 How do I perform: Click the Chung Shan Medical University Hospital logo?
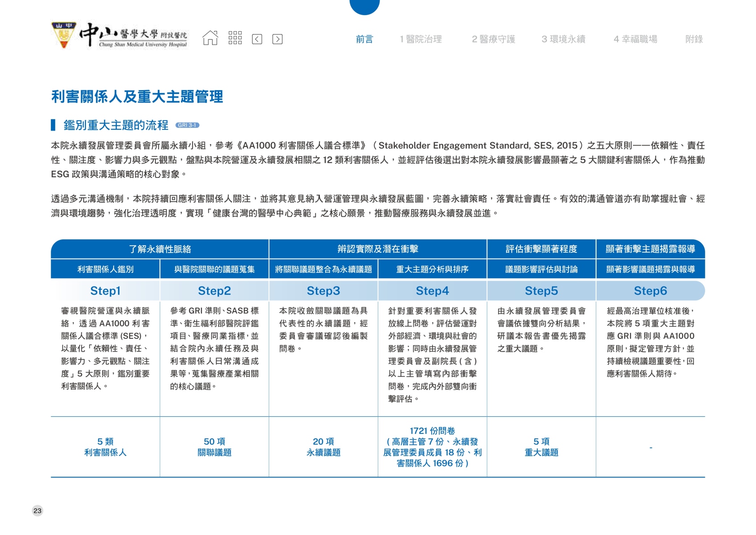tap(119, 35)
